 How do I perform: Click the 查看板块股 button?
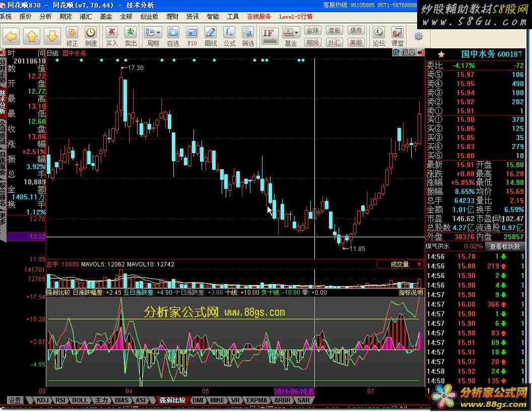(x=505, y=246)
